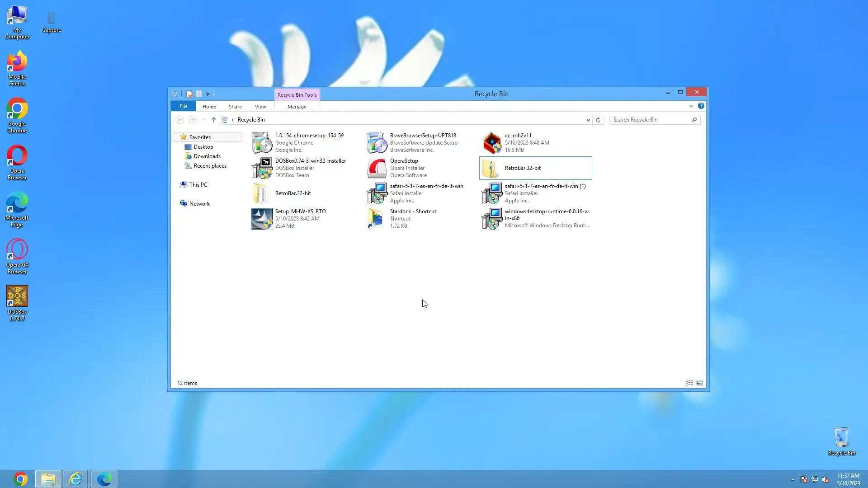Open Downloads in Favorites pane
Screen dimensions: 868x488
click(207, 156)
